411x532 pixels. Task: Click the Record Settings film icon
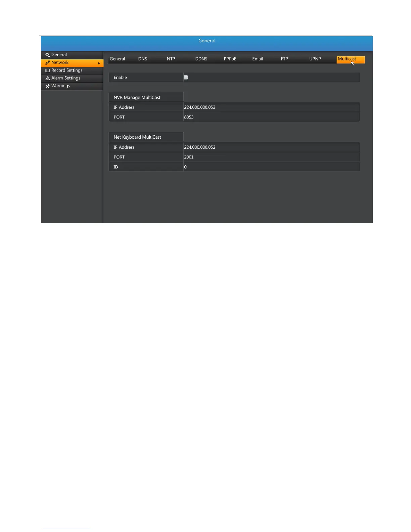pyautogui.click(x=47, y=71)
